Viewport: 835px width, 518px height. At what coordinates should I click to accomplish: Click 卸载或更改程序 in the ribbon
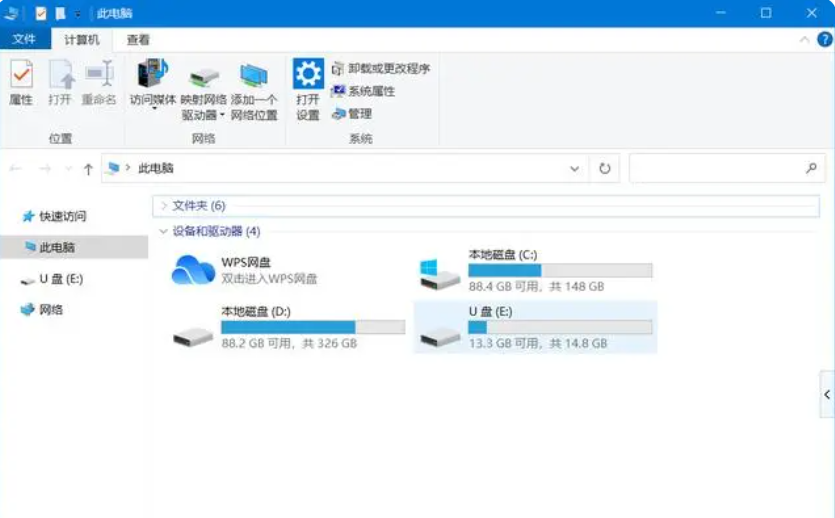pos(381,69)
